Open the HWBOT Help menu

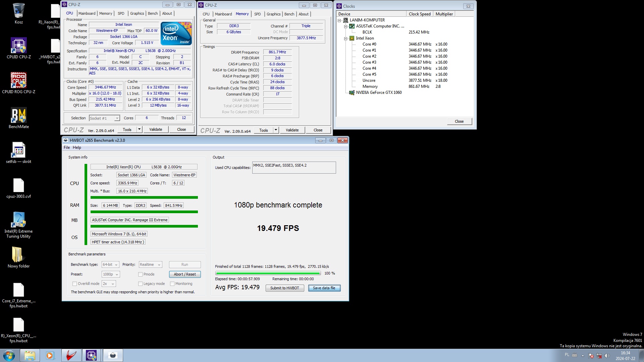[x=77, y=147]
